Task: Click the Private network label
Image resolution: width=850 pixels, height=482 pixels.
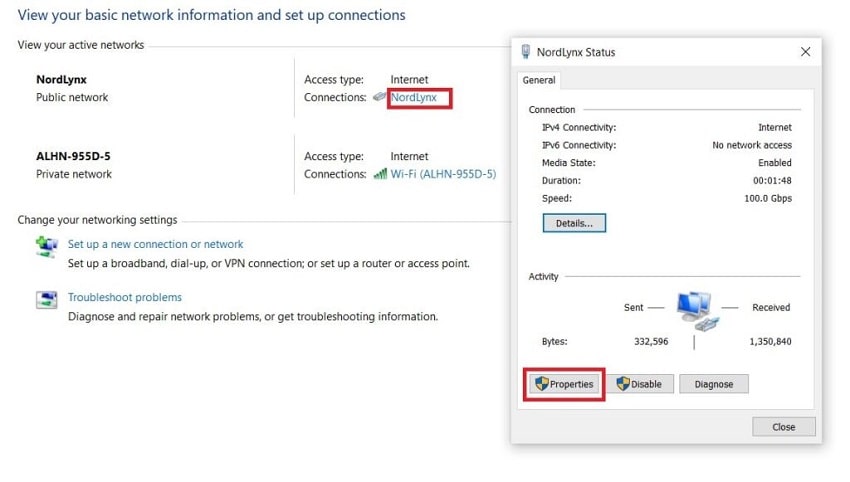Action: pyautogui.click(x=74, y=174)
